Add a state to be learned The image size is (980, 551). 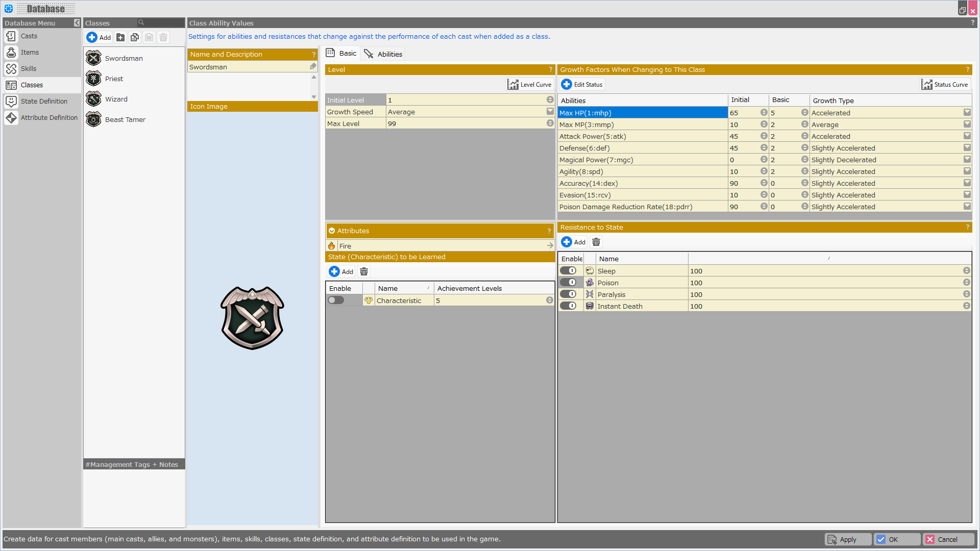tap(341, 272)
